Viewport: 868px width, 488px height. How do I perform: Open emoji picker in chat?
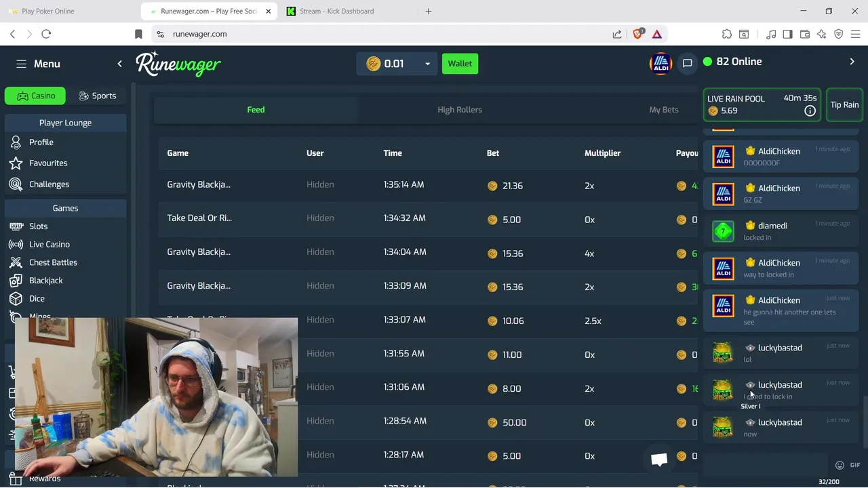(x=840, y=465)
